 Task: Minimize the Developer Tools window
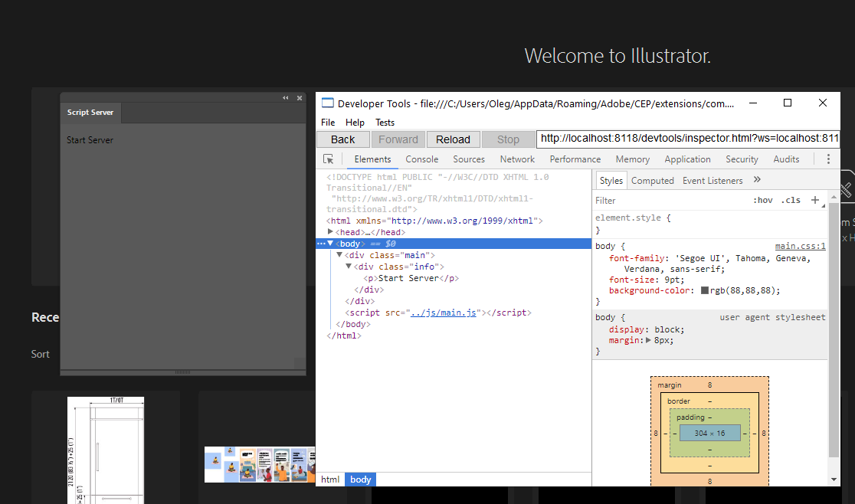[753, 103]
